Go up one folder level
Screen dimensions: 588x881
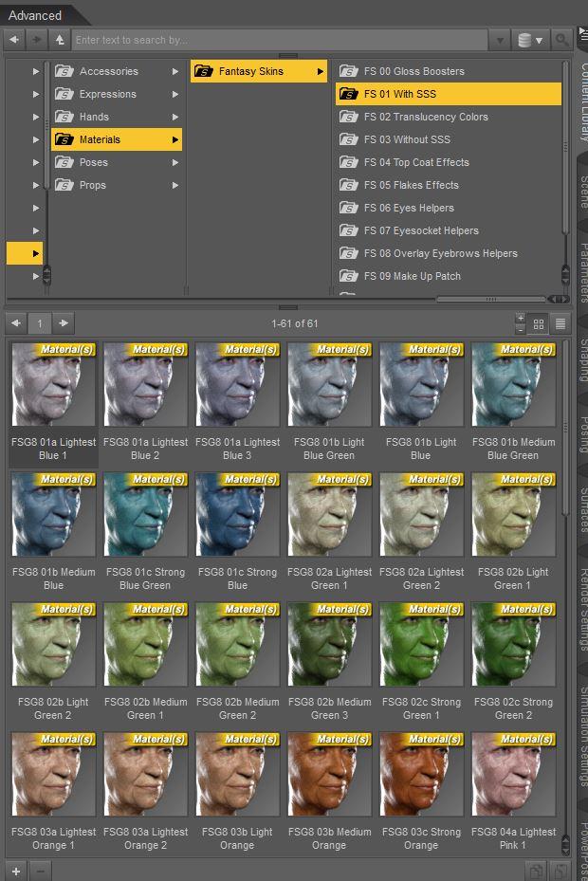[x=60, y=40]
